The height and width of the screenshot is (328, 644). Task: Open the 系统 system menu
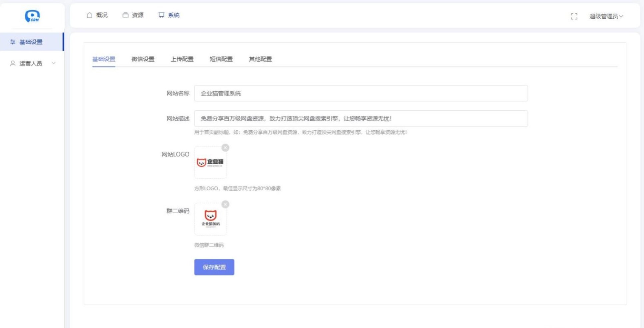tap(169, 15)
